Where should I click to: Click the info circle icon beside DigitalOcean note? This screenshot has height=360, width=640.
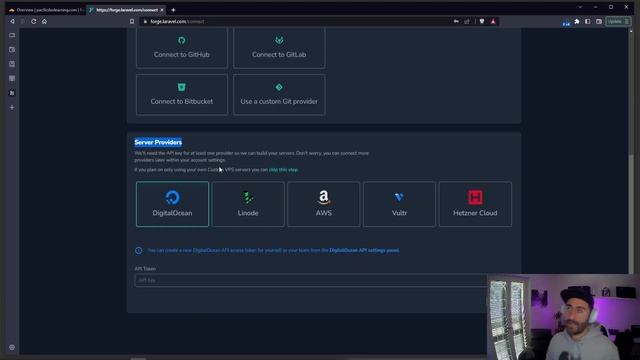pos(139,250)
